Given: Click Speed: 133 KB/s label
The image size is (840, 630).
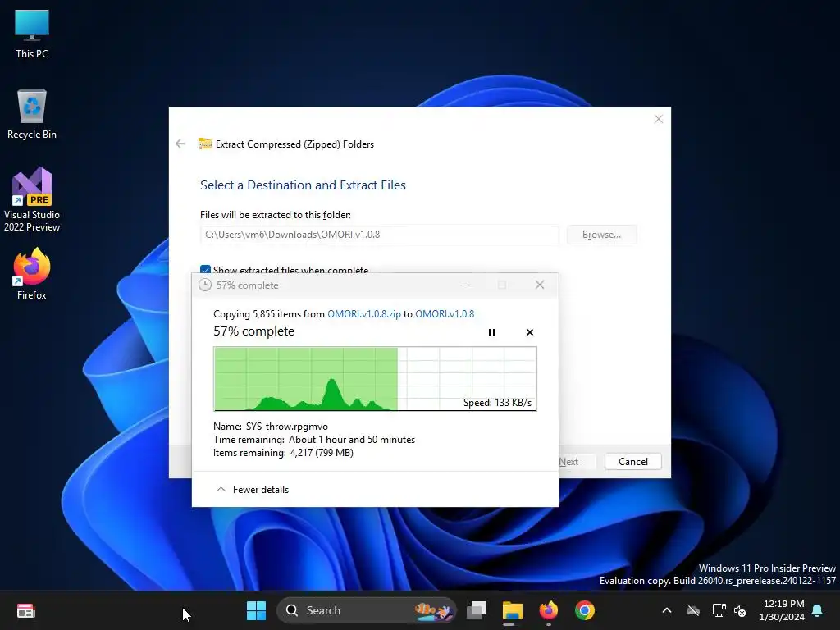Looking at the screenshot, I should coord(497,402).
